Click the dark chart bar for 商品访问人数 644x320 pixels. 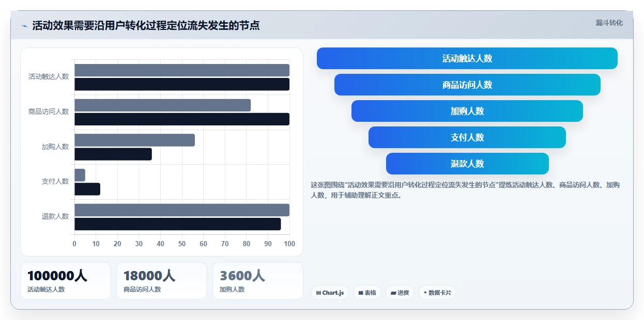point(182,119)
